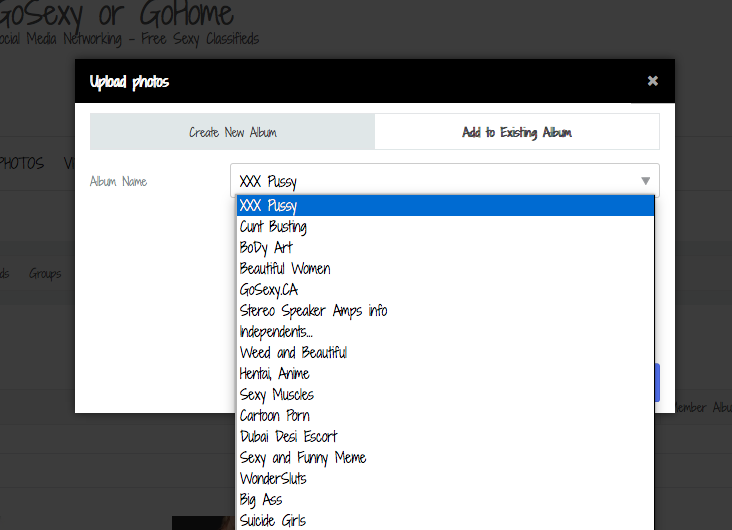Open PHOTOS section in background page

[21, 163]
